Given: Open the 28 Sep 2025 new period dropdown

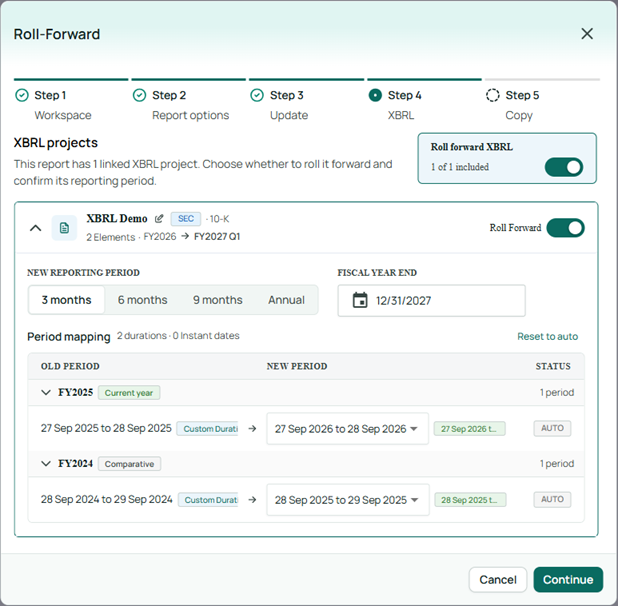Looking at the screenshot, I should pos(348,500).
